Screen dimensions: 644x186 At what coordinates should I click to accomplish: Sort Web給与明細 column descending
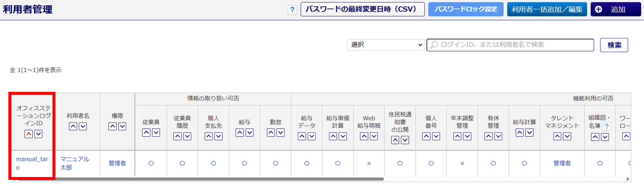pyautogui.click(x=374, y=136)
